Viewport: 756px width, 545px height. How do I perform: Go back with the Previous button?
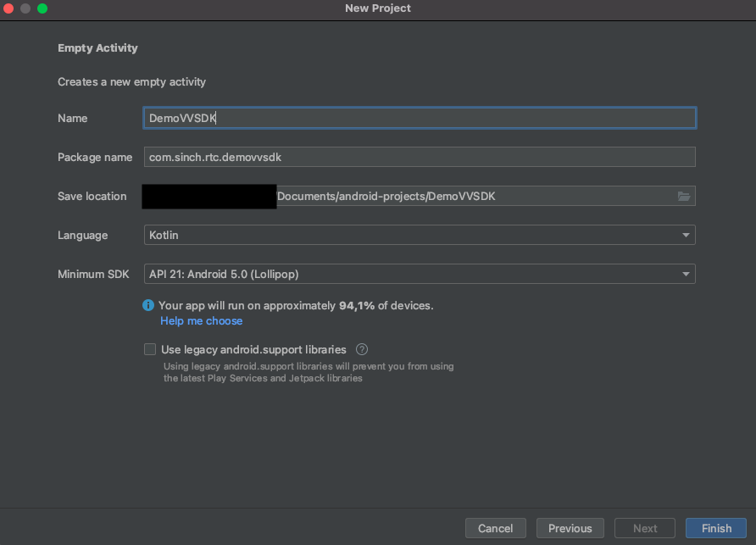pos(570,528)
